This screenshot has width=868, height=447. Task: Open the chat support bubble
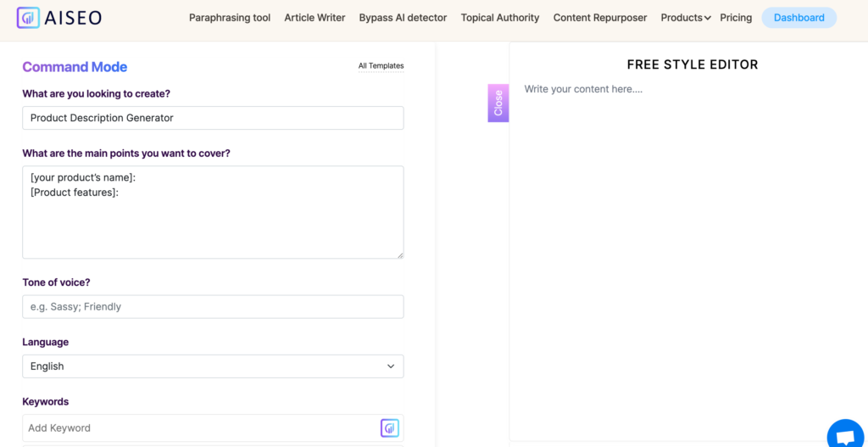tap(847, 436)
